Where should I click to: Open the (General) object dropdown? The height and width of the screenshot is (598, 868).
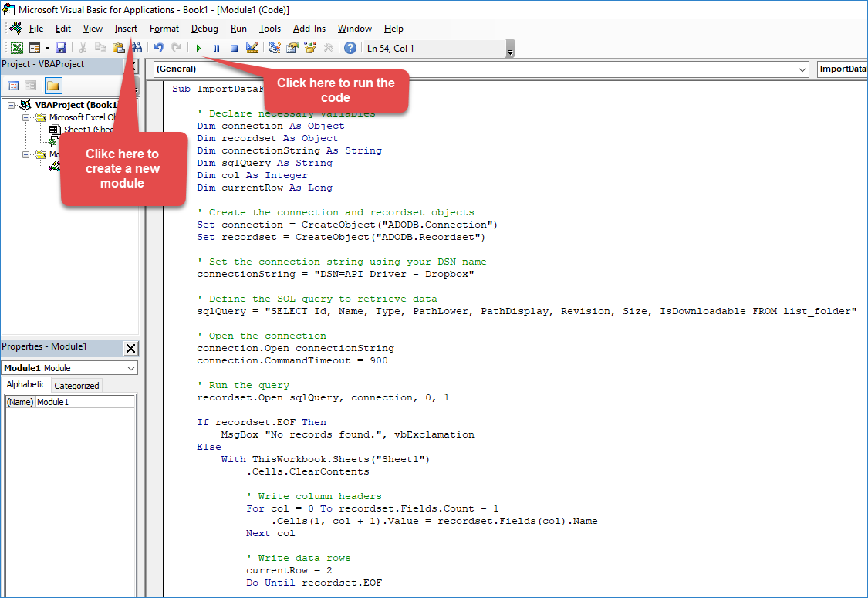(802, 69)
